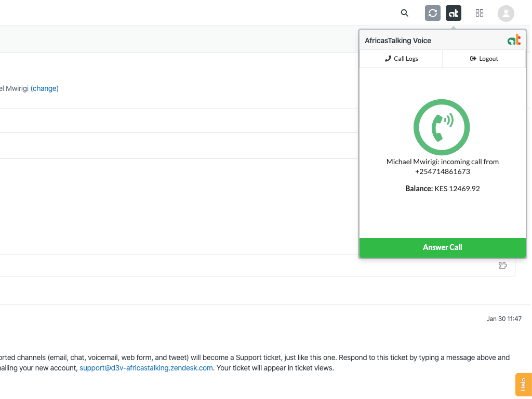
Task: Click the Balance KES 12469.92 text
Action: 443,189
